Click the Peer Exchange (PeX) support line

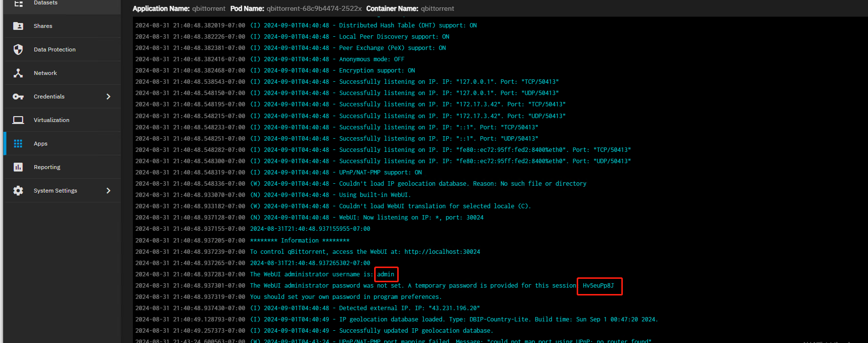click(x=291, y=48)
